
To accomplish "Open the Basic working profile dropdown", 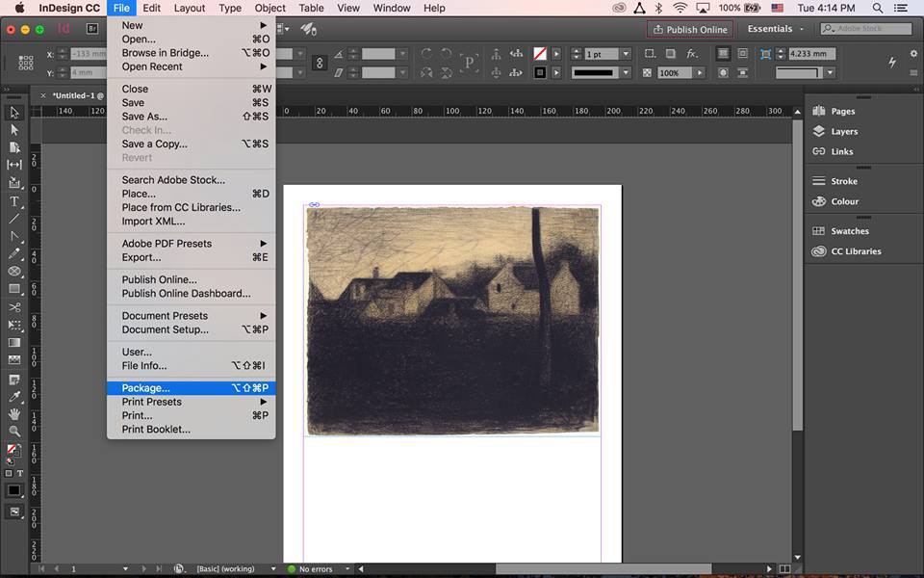I will tap(272, 569).
